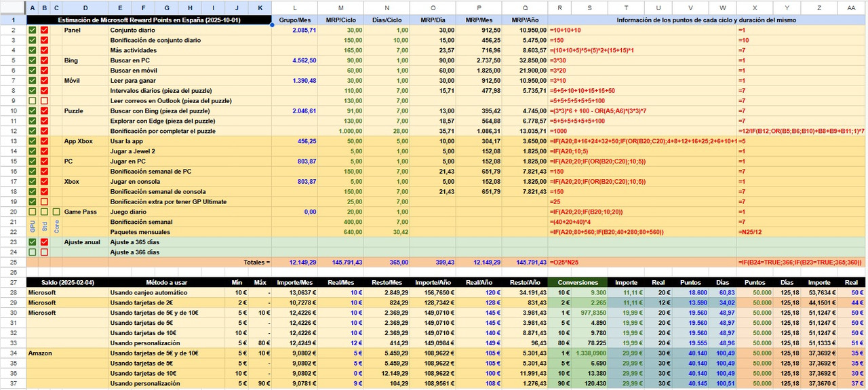868x390 pixels.
Task: Select cell with value '4.562,50'
Action: tap(295, 61)
